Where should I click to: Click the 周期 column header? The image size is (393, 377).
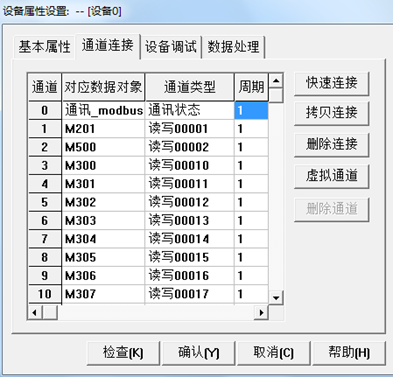pos(251,87)
